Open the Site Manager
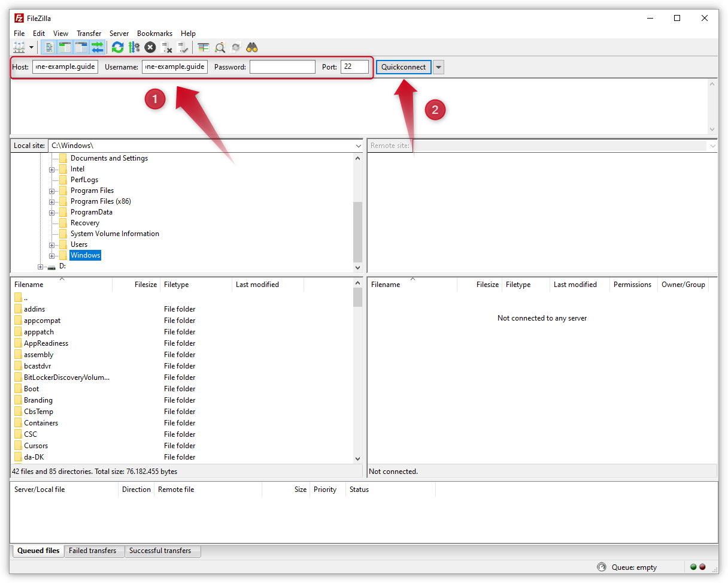This screenshot has height=583, width=728. [19, 47]
